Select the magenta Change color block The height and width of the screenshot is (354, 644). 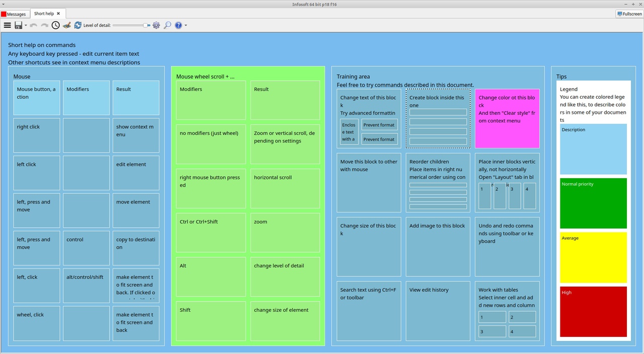point(507,119)
